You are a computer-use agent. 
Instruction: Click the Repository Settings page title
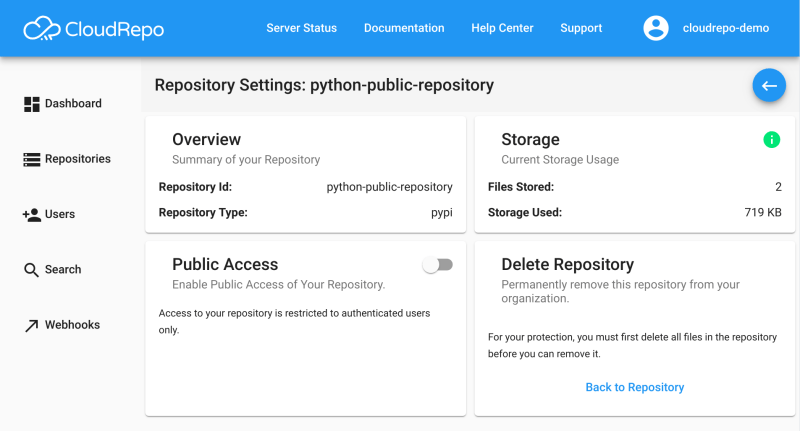(324, 85)
